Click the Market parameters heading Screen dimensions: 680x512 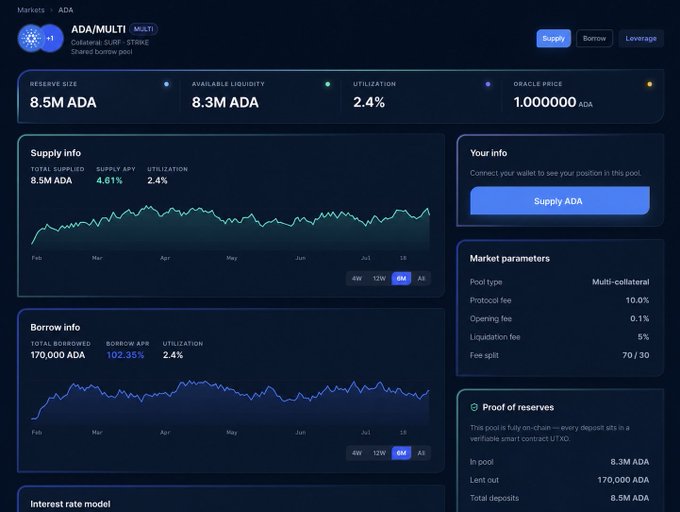510,258
